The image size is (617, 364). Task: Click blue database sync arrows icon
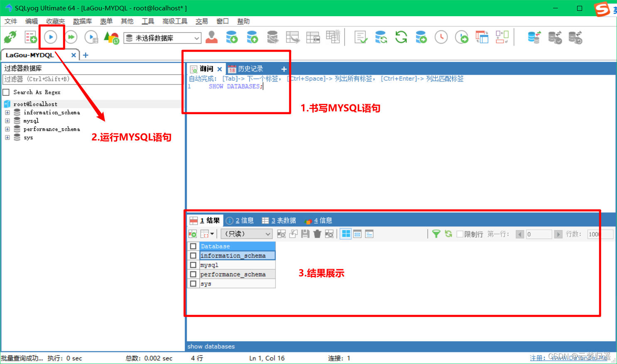pyautogui.click(x=534, y=37)
